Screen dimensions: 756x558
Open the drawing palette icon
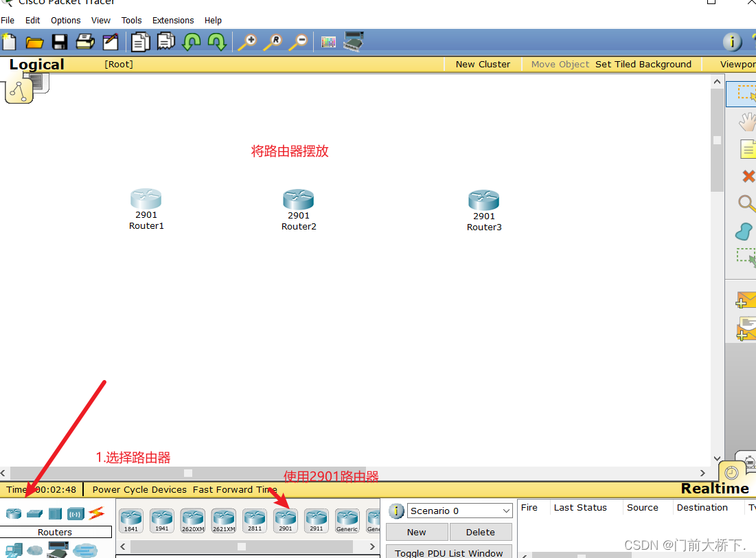[x=328, y=43]
